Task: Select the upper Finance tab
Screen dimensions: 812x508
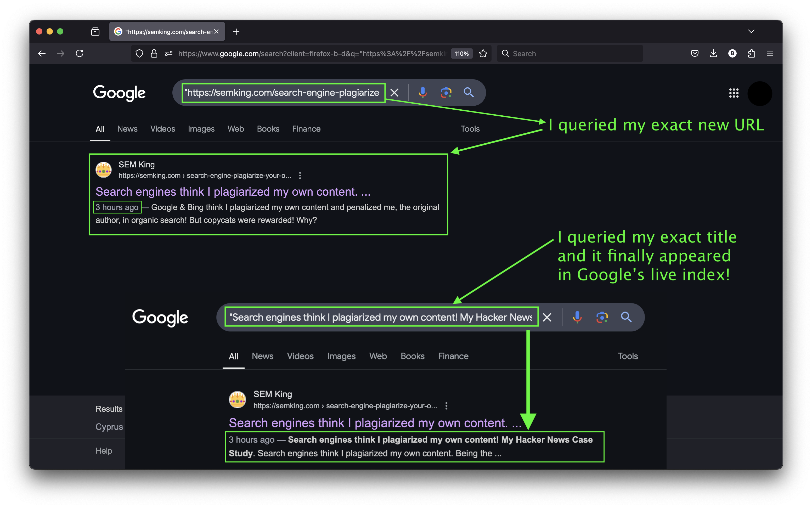Action: (306, 129)
